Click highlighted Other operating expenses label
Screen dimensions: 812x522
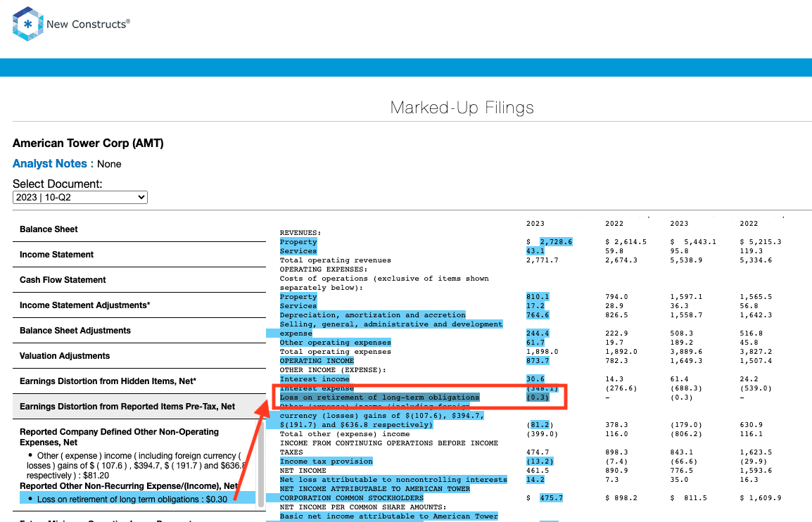(x=336, y=343)
